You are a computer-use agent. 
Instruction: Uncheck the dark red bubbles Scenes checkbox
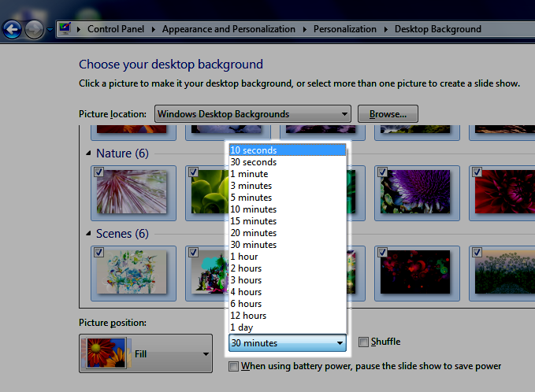pyautogui.click(x=382, y=252)
